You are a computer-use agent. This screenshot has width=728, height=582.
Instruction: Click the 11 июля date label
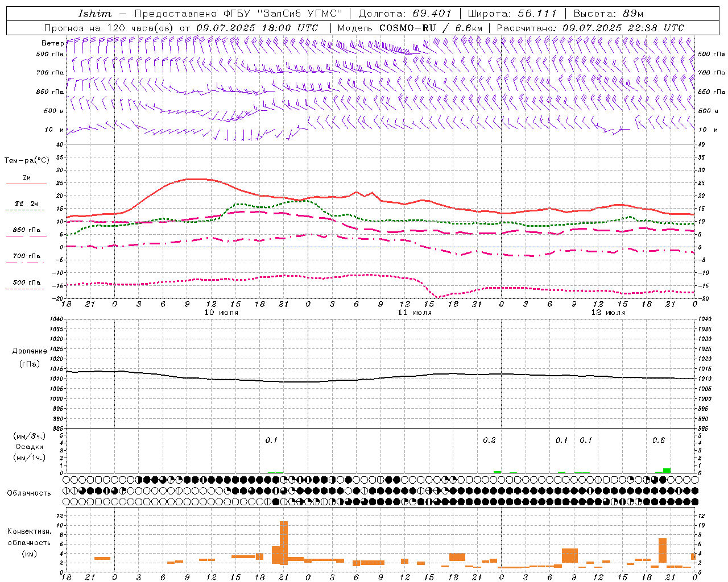tap(415, 313)
